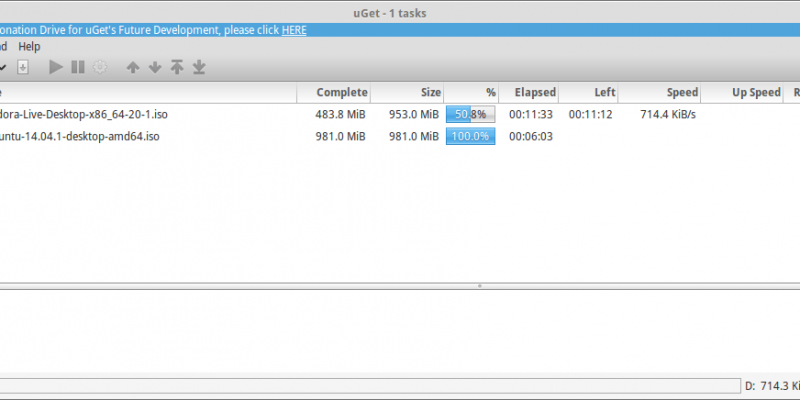This screenshot has width=800, height=400.
Task: Click the Move to Bottom icon
Action: click(x=199, y=67)
